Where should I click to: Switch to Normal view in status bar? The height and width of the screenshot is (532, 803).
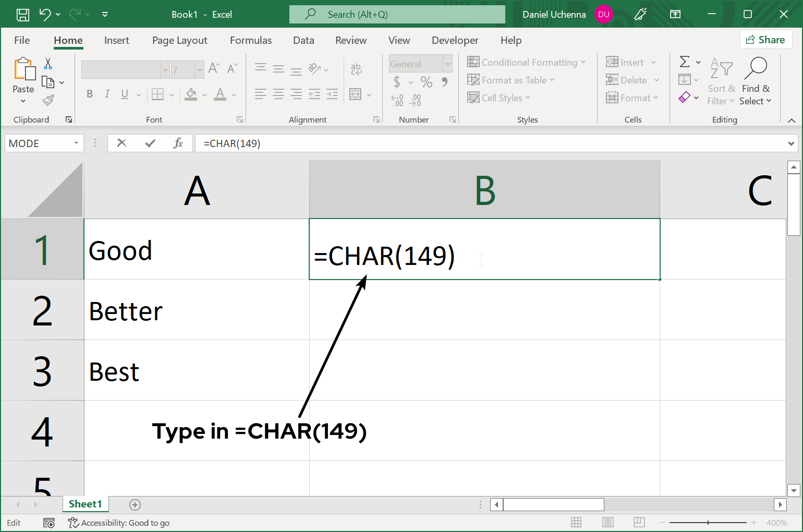coord(576,523)
